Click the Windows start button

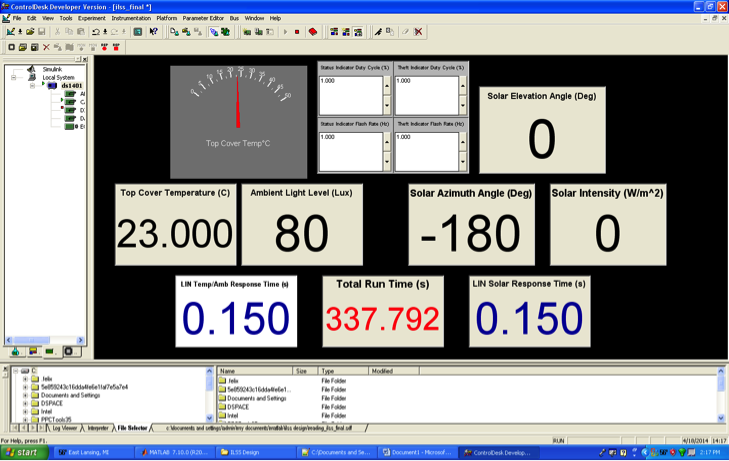(25, 453)
